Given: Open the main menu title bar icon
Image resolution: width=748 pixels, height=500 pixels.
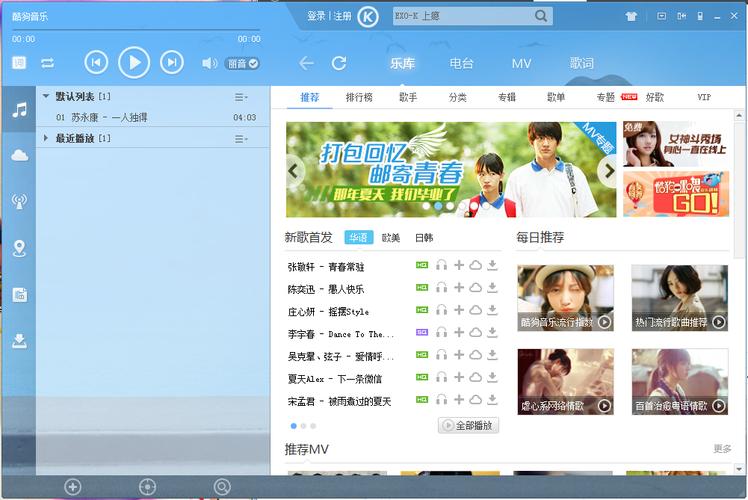Looking at the screenshot, I should pyautogui.click(x=662, y=16).
